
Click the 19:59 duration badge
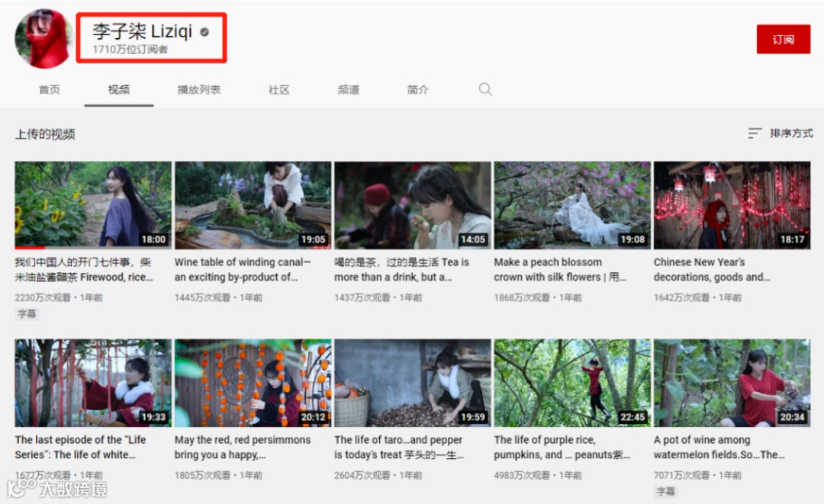click(473, 417)
